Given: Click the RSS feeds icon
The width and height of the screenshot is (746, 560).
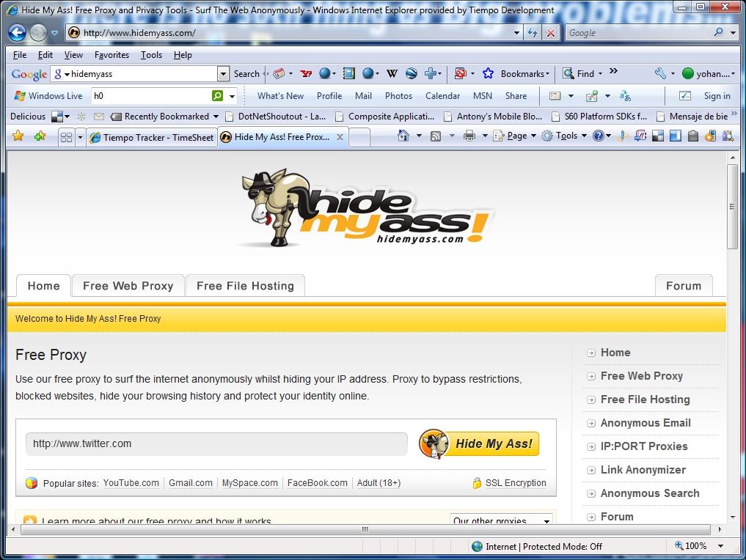Looking at the screenshot, I should [435, 136].
